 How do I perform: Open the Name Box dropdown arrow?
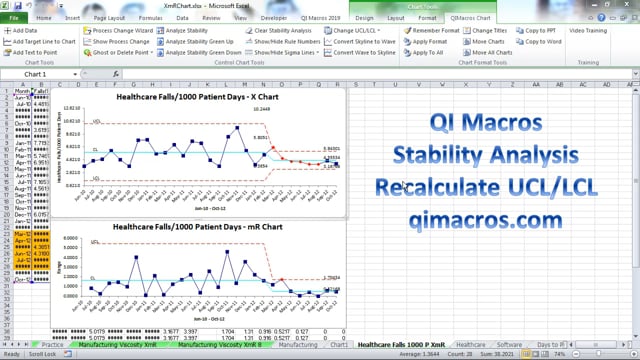(75, 74)
